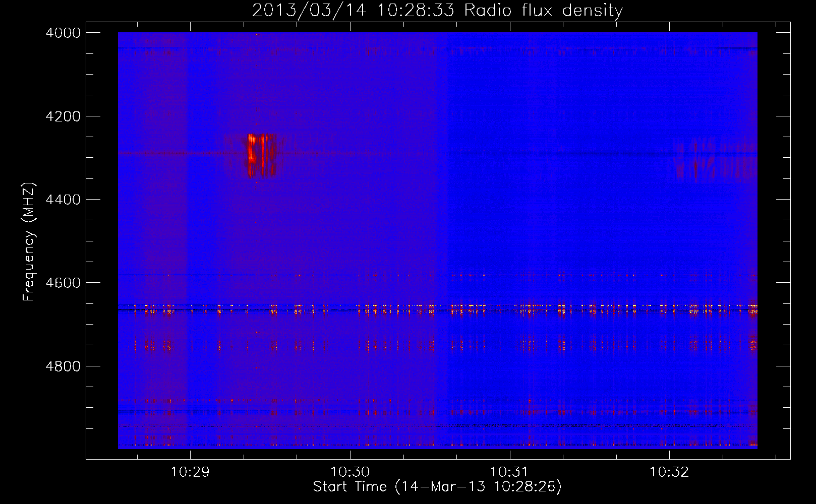Viewport: 816px width, 504px height.
Task: Click the faint red burst after 10:32 near 4300 MHz
Action: point(714,159)
